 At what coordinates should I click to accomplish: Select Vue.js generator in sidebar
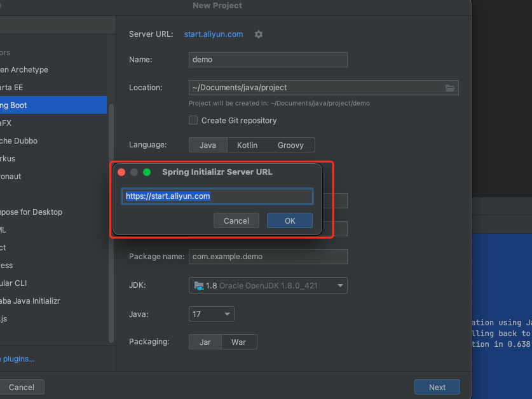pyautogui.click(x=53, y=319)
